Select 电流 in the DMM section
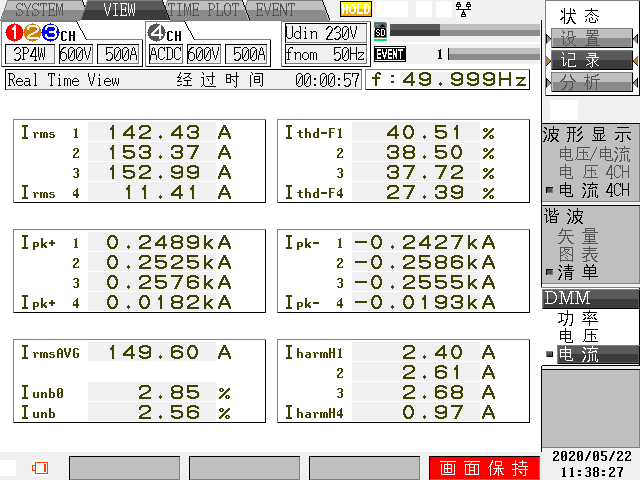This screenshot has width=640, height=480. 577,354
